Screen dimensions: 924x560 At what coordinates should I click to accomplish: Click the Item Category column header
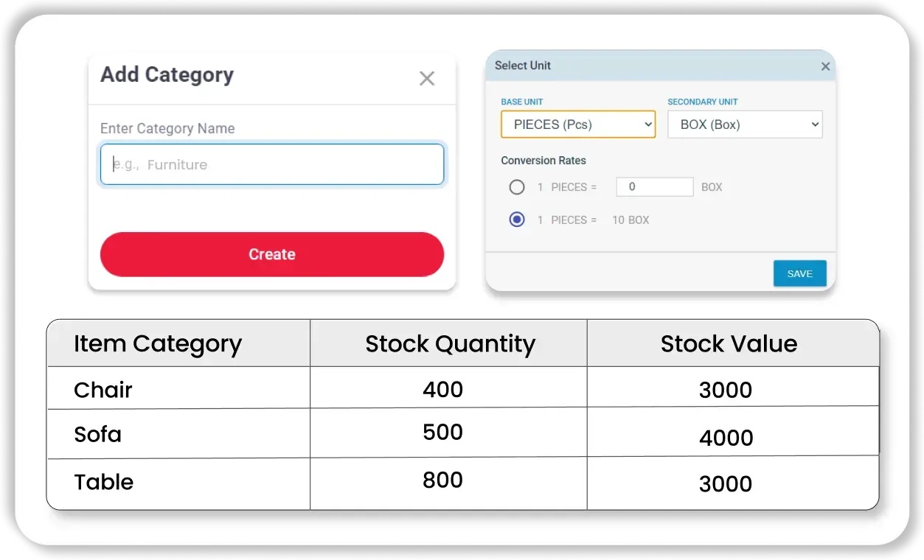click(x=158, y=343)
